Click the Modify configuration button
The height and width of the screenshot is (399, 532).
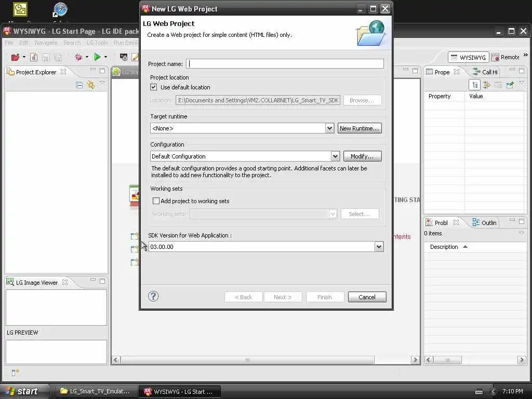pyautogui.click(x=362, y=156)
